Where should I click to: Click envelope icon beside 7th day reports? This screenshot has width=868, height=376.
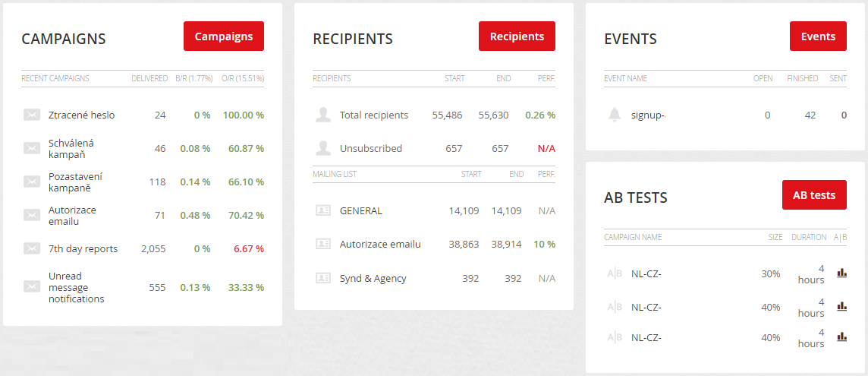click(x=32, y=248)
